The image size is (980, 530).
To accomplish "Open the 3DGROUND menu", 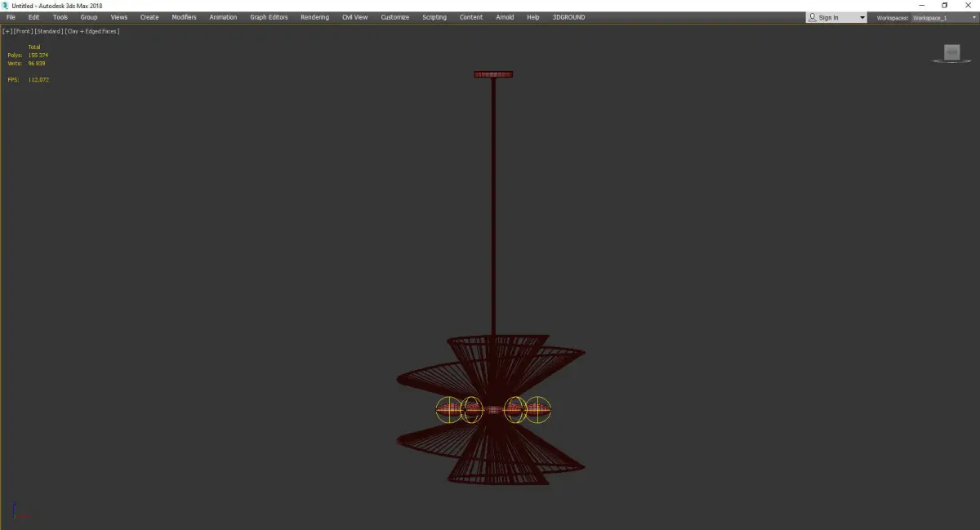I will point(568,17).
